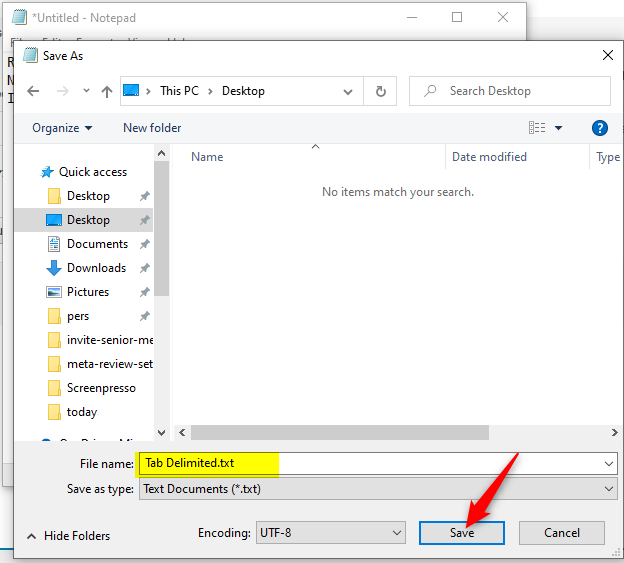The width and height of the screenshot is (624, 563).
Task: Sort by Type column header
Action: (608, 157)
